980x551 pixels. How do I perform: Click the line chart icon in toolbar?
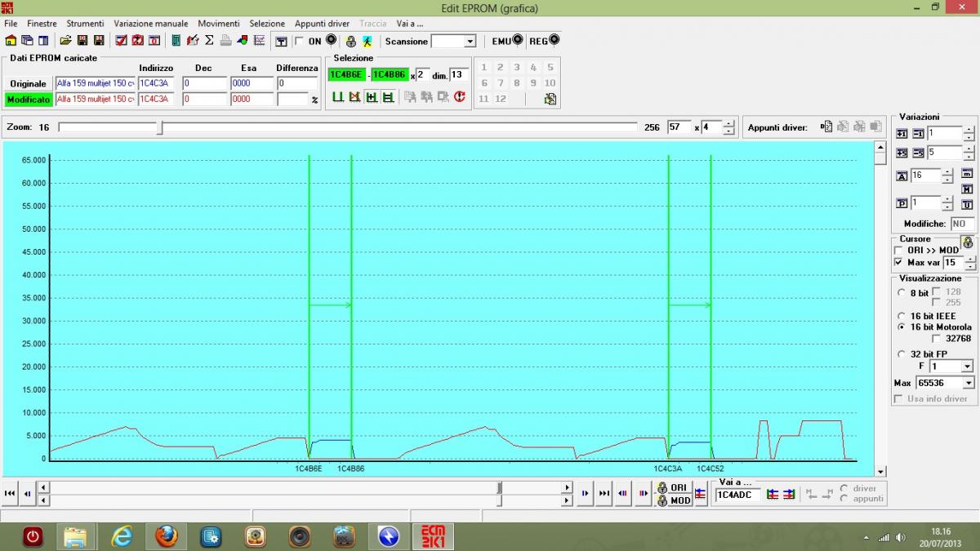pyautogui.click(x=259, y=41)
